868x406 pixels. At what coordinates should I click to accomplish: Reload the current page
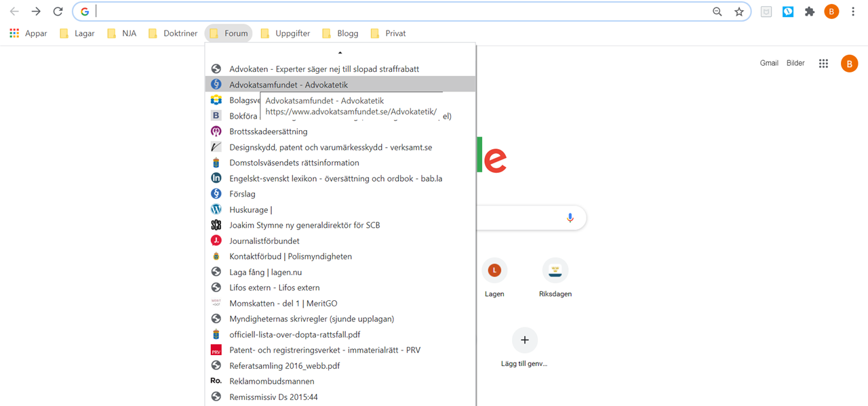pos(58,12)
